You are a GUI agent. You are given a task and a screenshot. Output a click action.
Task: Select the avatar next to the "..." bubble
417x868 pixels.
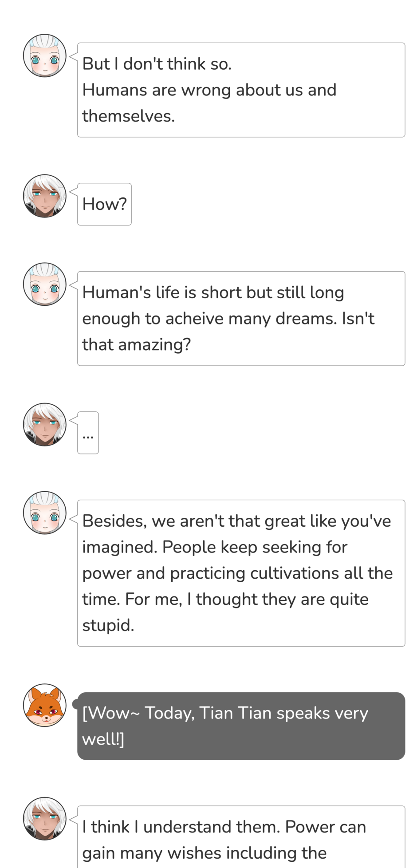tap(44, 424)
